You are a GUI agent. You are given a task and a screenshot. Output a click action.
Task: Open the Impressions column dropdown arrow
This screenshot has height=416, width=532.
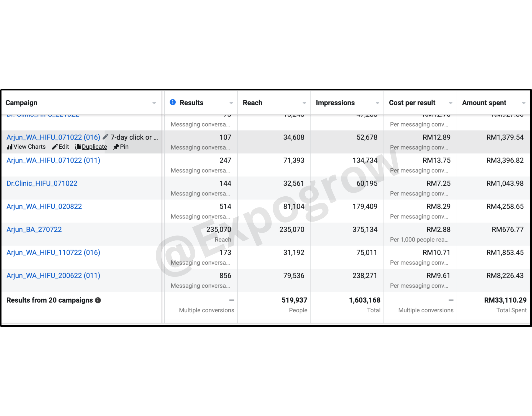[377, 103]
